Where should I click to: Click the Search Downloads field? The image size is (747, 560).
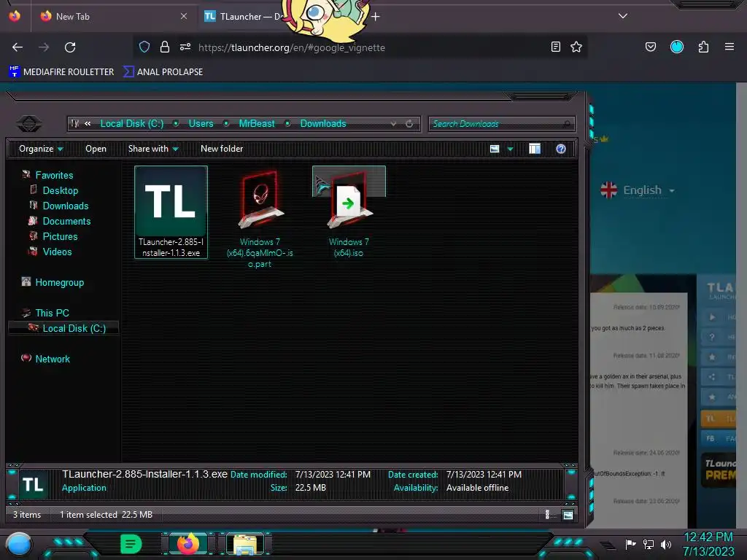pyautogui.click(x=502, y=124)
